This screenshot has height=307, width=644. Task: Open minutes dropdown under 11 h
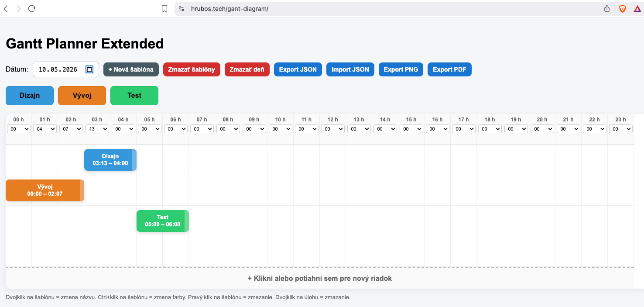coord(307,129)
